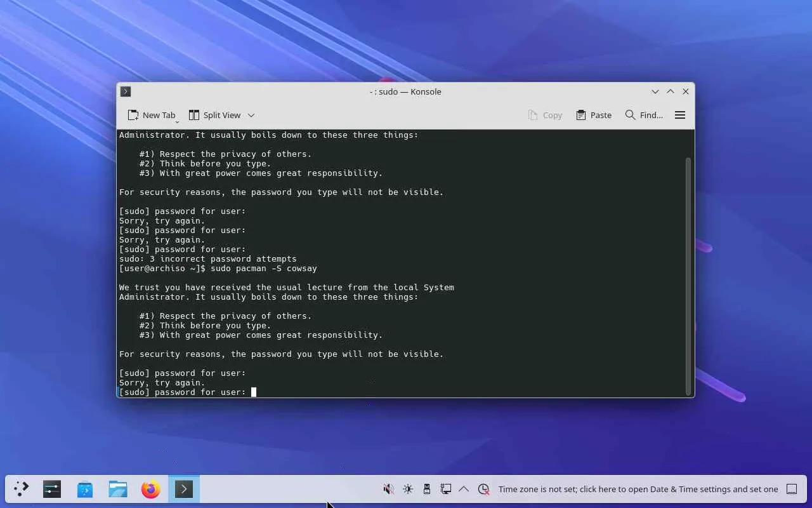Screen dimensions: 812x508
Task: Open Date & Time settings via time zone message
Action: pos(638,489)
